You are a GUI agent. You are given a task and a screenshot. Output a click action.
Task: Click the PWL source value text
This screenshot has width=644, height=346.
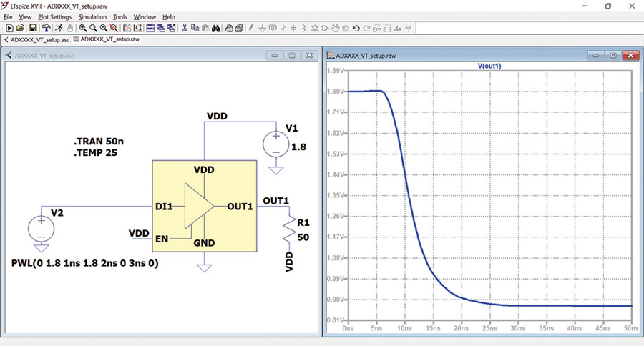coord(85,263)
